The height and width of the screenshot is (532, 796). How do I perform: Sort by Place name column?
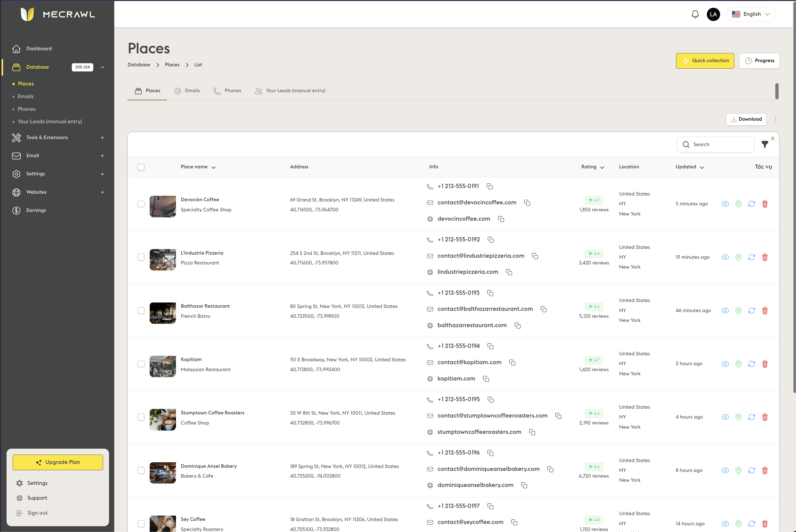point(198,167)
